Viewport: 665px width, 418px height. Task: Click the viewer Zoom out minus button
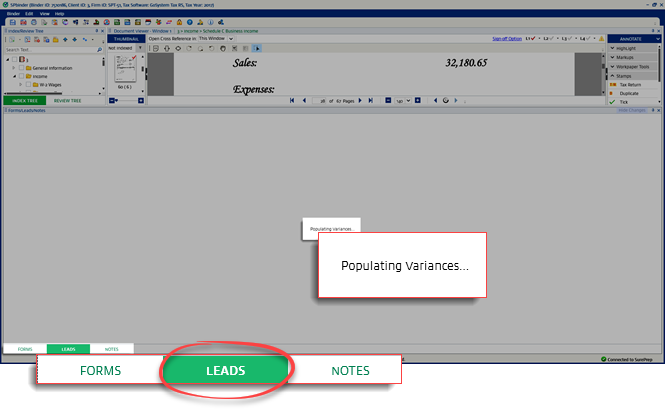(388, 100)
